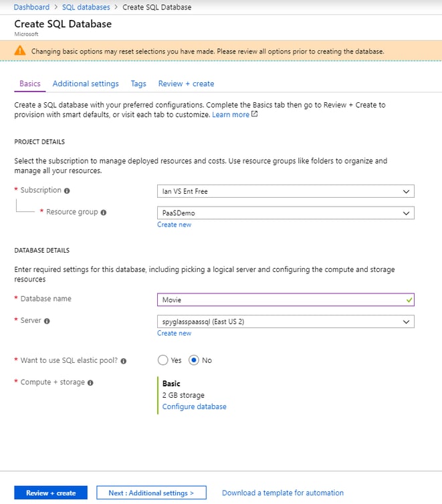Click the SQL elastic pool info icon
The width and height of the screenshot is (442, 504).
point(124,361)
